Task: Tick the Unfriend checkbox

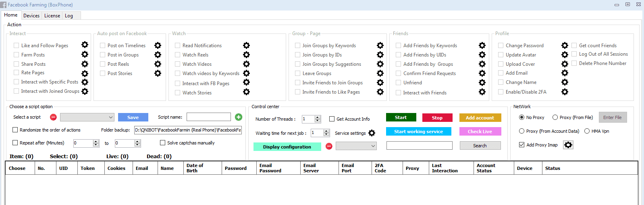Action: [398, 82]
